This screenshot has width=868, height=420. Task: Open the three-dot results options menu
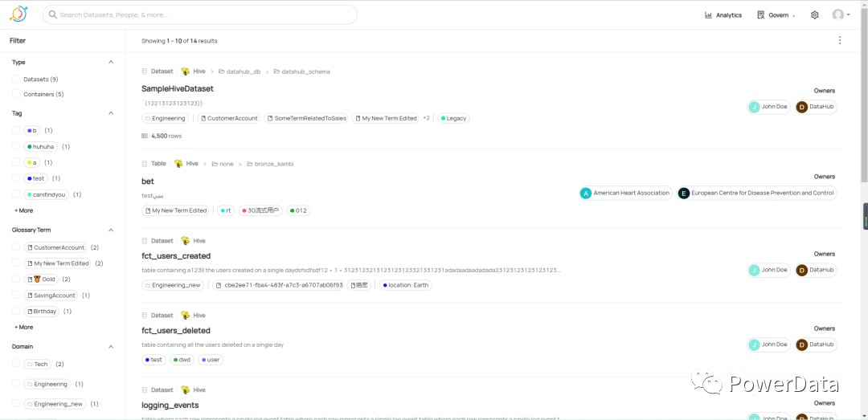click(840, 40)
